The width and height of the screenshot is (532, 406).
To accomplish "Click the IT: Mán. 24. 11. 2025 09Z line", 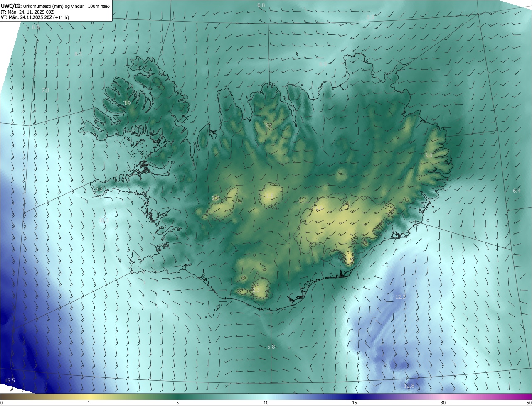I will [x=27, y=12].
